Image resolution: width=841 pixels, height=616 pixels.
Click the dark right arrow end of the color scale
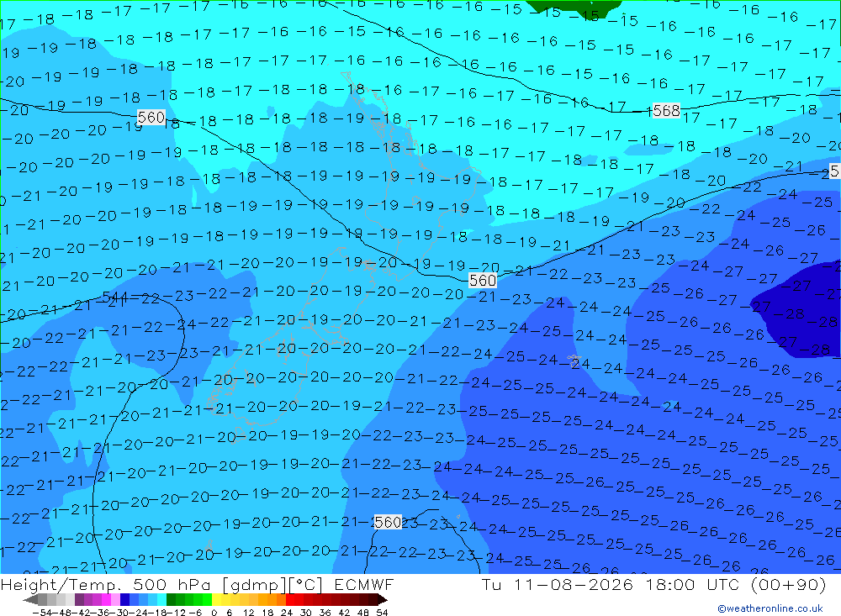tap(383, 599)
